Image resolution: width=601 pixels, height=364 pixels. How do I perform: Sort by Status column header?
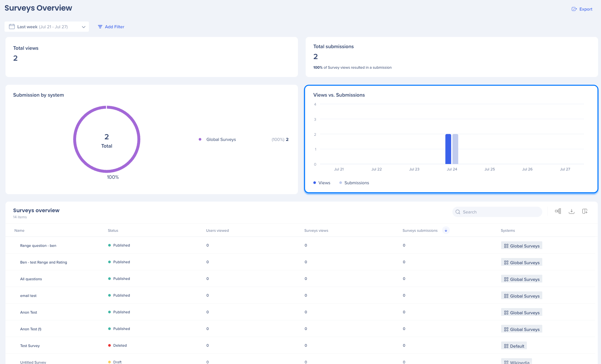(113, 230)
